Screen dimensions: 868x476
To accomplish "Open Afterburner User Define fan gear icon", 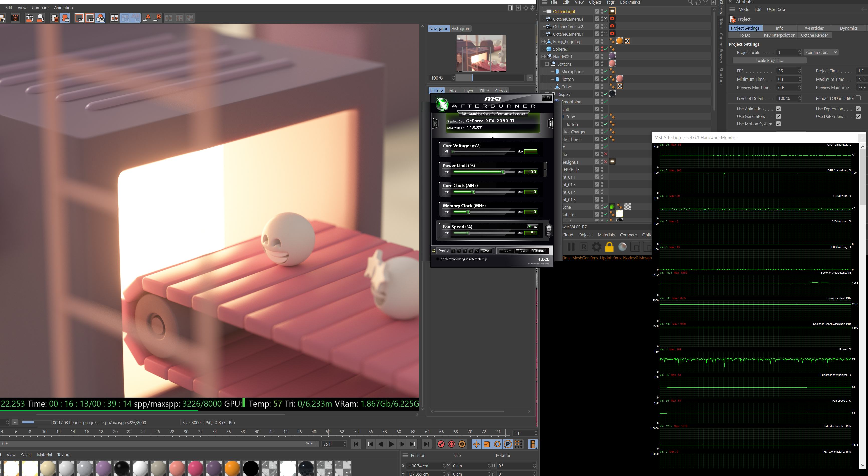I will pos(549,230).
